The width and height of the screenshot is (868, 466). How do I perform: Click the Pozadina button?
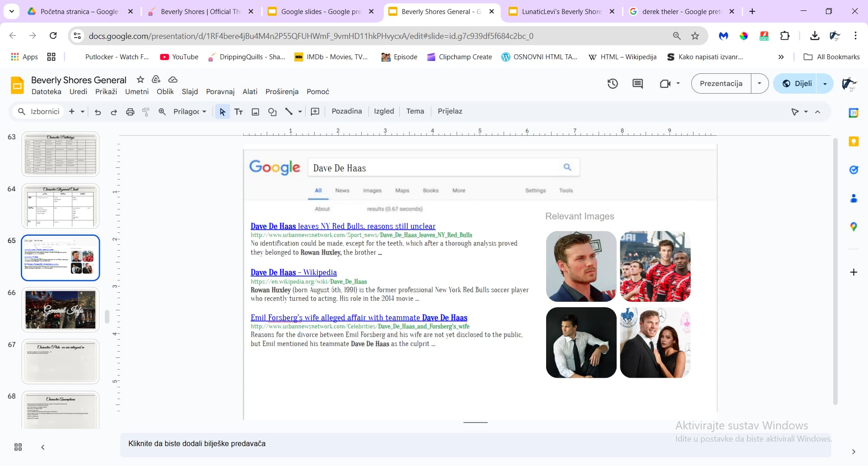point(347,111)
